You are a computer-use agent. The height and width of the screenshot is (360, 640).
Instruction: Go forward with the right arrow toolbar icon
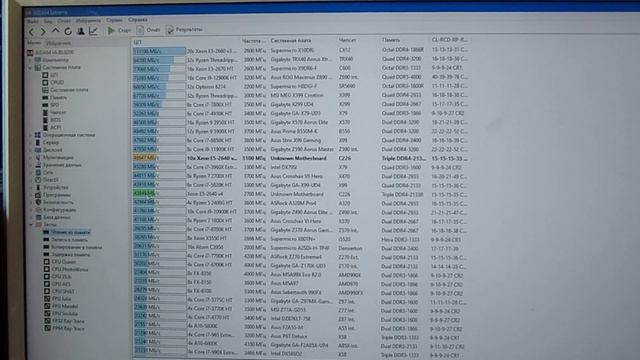[43, 31]
